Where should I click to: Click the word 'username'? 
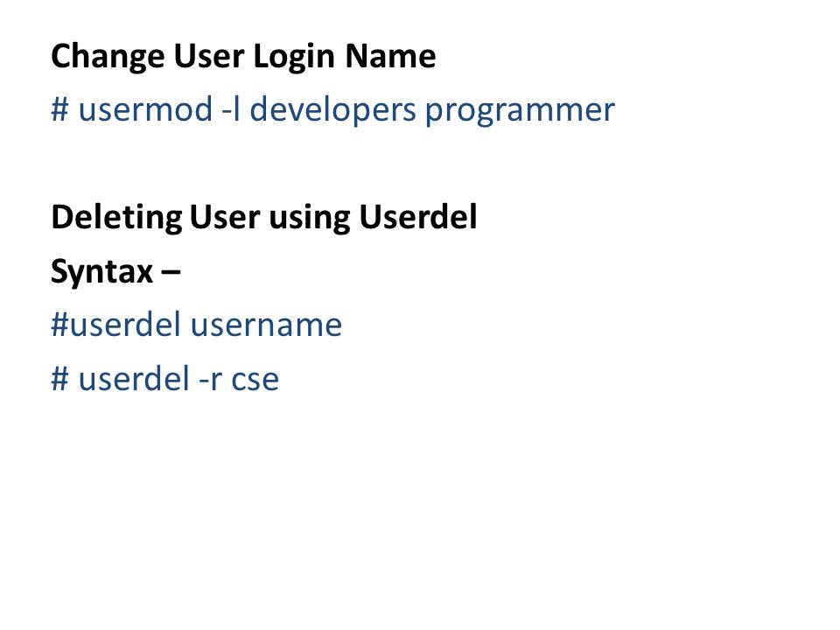click(x=266, y=325)
